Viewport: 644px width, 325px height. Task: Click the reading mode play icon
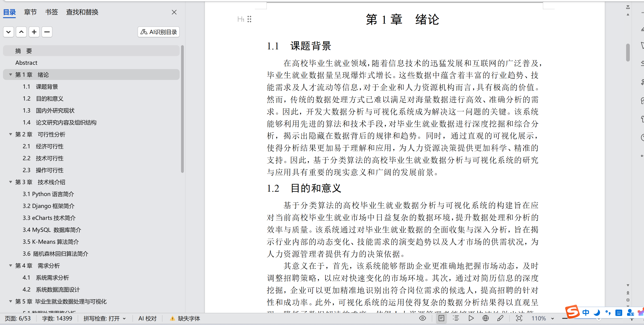pos(471,318)
